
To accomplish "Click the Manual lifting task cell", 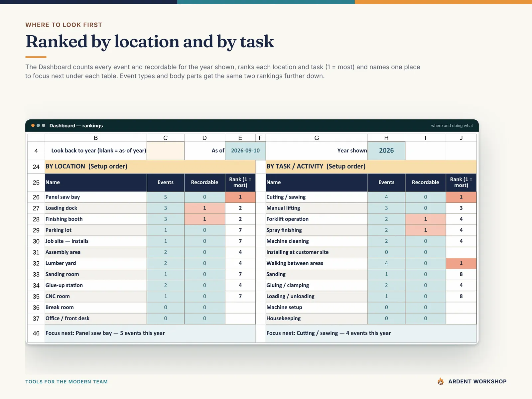I will pos(317,208).
